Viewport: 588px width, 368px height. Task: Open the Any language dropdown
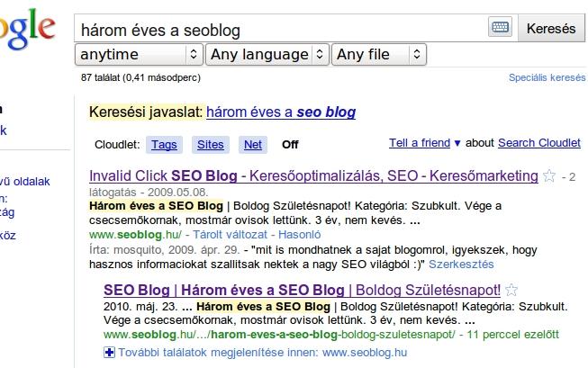click(267, 54)
